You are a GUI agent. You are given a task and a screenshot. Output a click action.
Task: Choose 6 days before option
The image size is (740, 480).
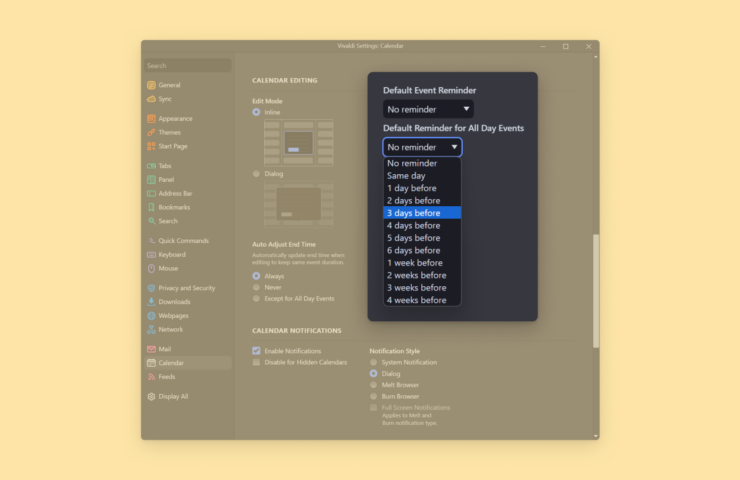[x=422, y=250]
